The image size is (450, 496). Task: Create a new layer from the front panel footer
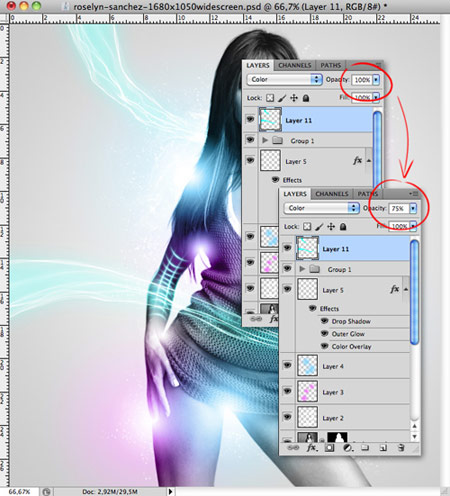pyautogui.click(x=383, y=448)
